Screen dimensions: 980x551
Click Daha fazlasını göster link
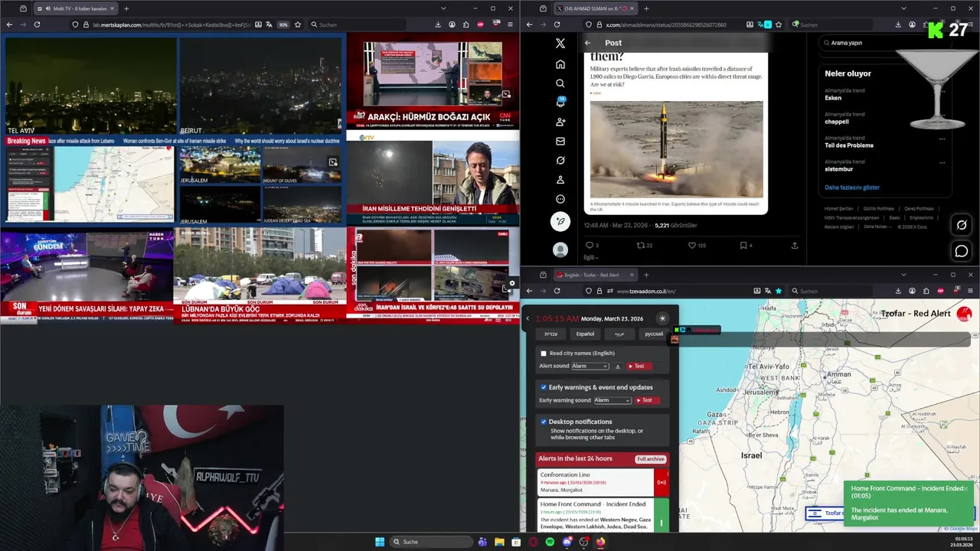click(x=852, y=187)
